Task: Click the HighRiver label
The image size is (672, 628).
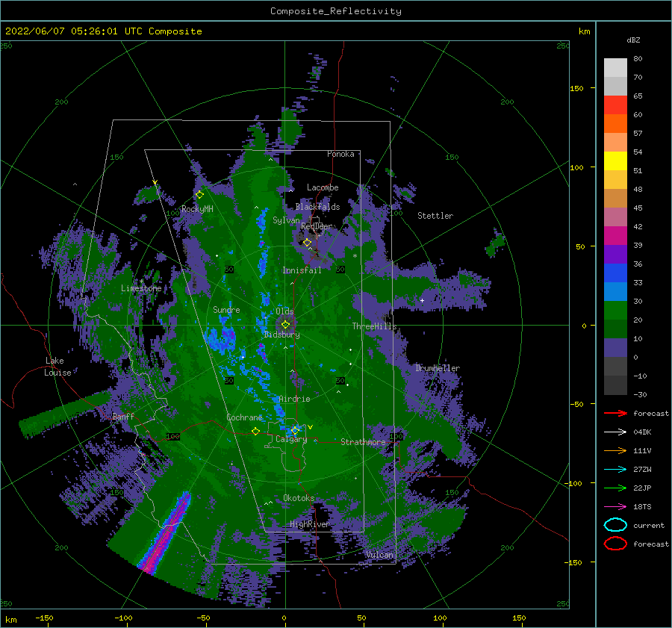Action: [309, 524]
